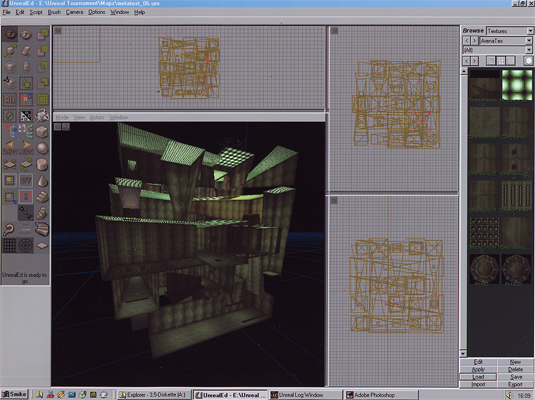
Task: Click the Subtract brush icon
Action: coord(42,51)
